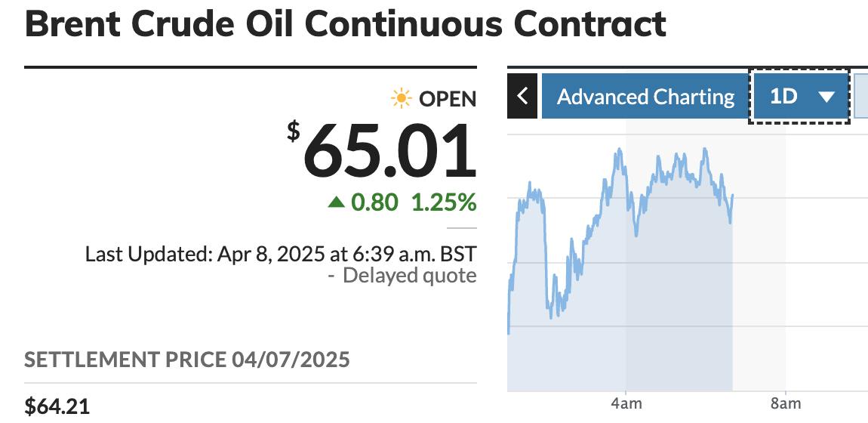Click the white arrow in 1D selector

(x=826, y=97)
